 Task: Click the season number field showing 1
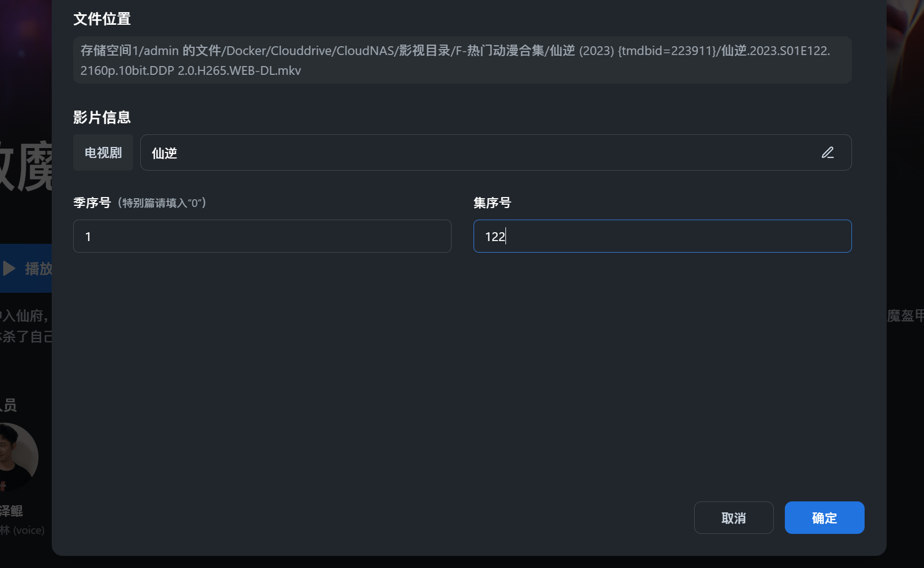[262, 236]
